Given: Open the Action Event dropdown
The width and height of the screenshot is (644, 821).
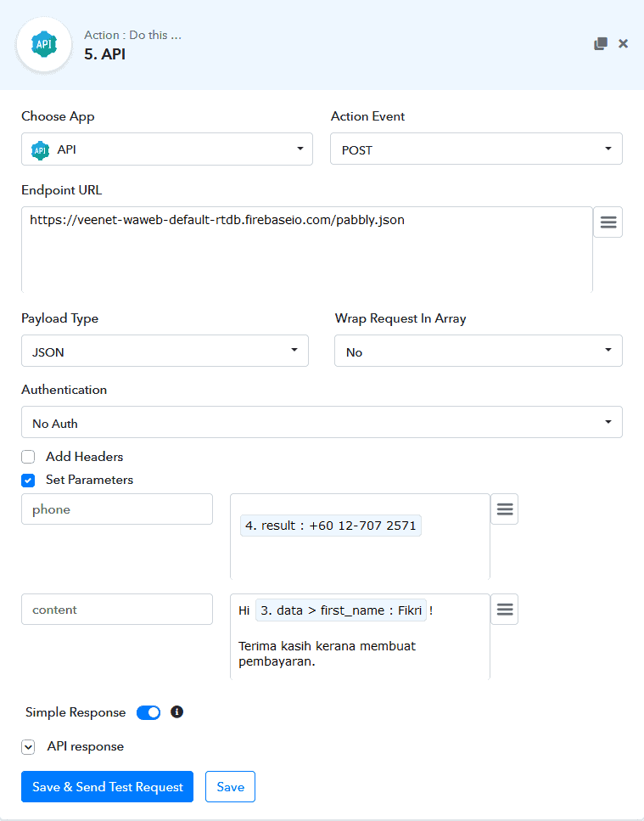Looking at the screenshot, I should [475, 149].
